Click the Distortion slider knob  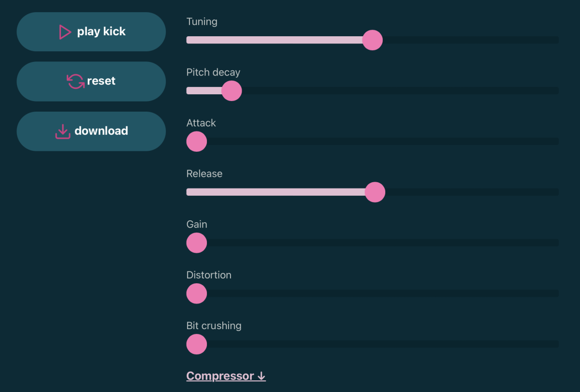(197, 293)
